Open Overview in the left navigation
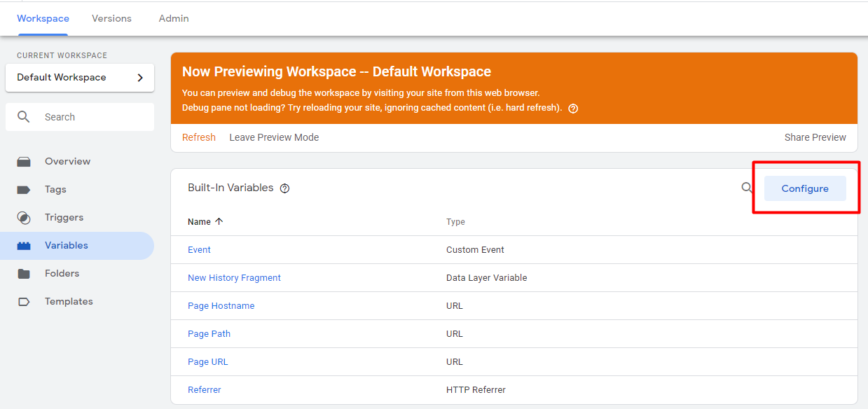Viewport: 868px width, 409px height. click(x=77, y=162)
